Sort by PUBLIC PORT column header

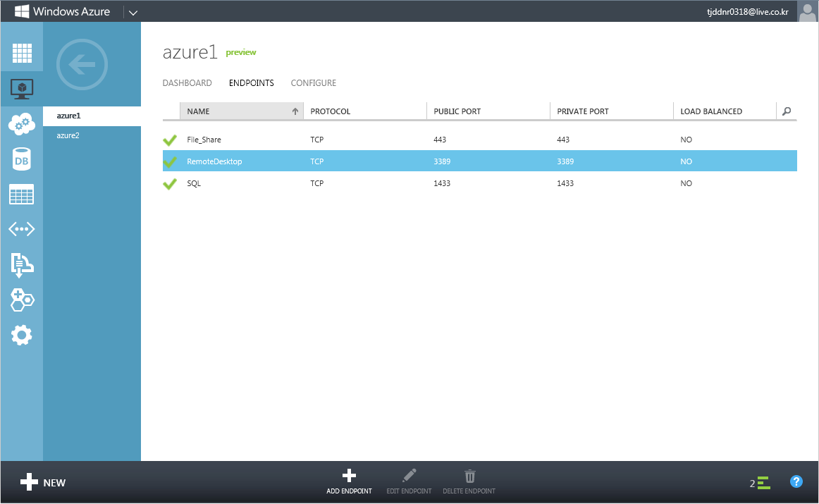tap(488, 111)
